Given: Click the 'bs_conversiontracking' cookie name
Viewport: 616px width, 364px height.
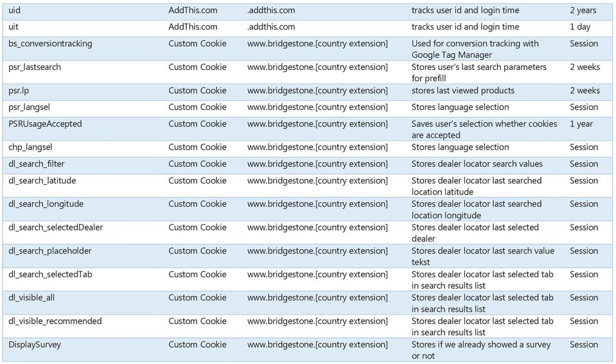Looking at the screenshot, I should pyautogui.click(x=50, y=44).
